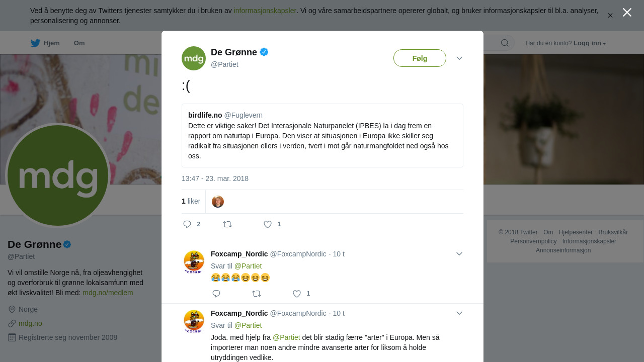Reply to first Foxcamp_Nordic comment
This screenshot has height=362, width=644.
(216, 294)
